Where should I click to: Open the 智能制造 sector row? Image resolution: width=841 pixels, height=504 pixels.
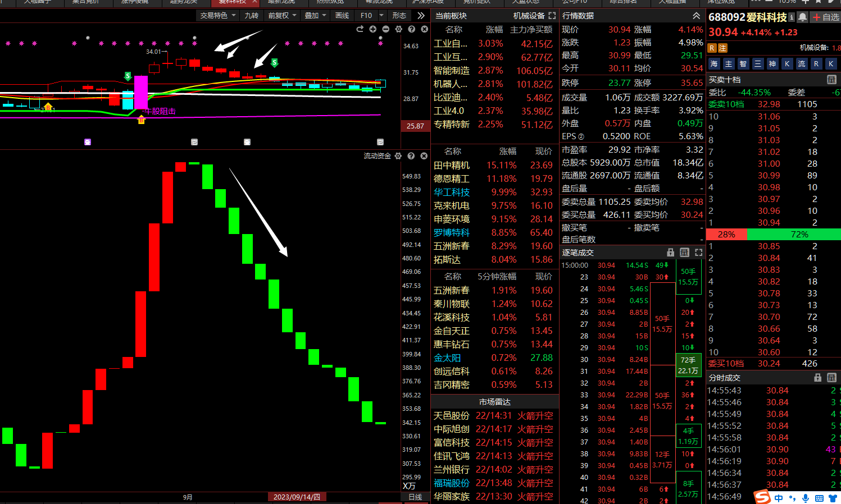pyautogui.click(x=494, y=71)
